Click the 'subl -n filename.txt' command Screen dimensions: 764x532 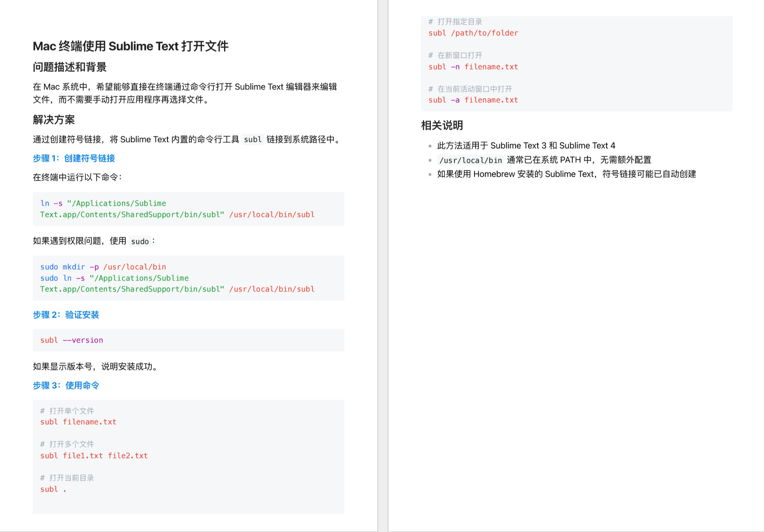pos(473,67)
